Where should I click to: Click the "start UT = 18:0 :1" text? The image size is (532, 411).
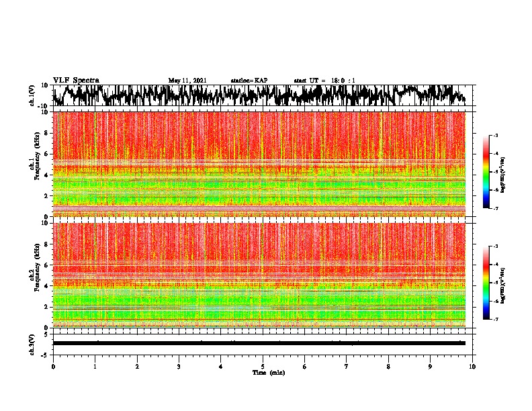(x=324, y=81)
